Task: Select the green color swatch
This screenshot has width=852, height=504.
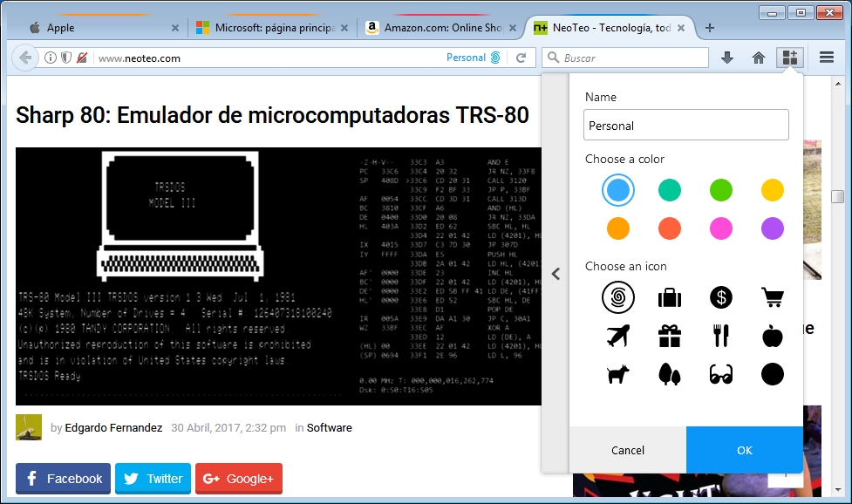Action: pyautogui.click(x=721, y=190)
